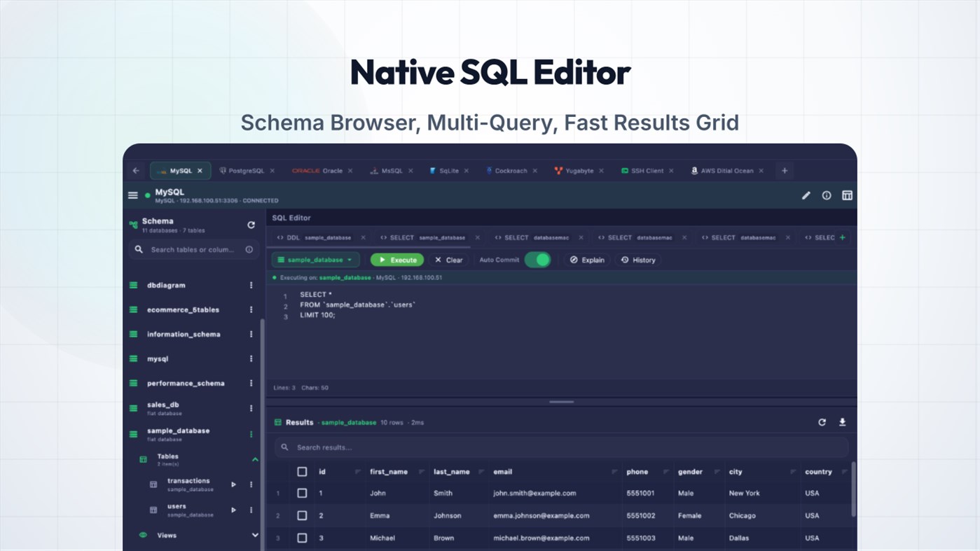Add a new connection tab with plus
Image resolution: width=980 pixels, height=551 pixels.
(x=785, y=171)
